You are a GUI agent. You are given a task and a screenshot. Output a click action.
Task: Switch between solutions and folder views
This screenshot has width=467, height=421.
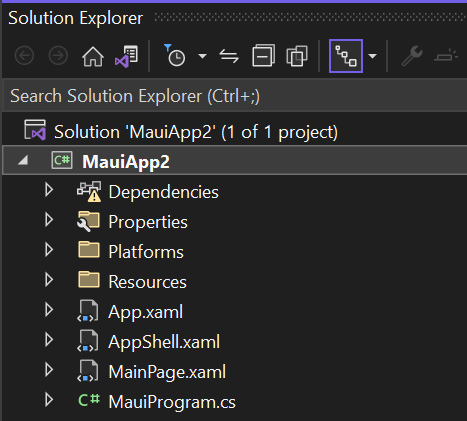(126, 56)
